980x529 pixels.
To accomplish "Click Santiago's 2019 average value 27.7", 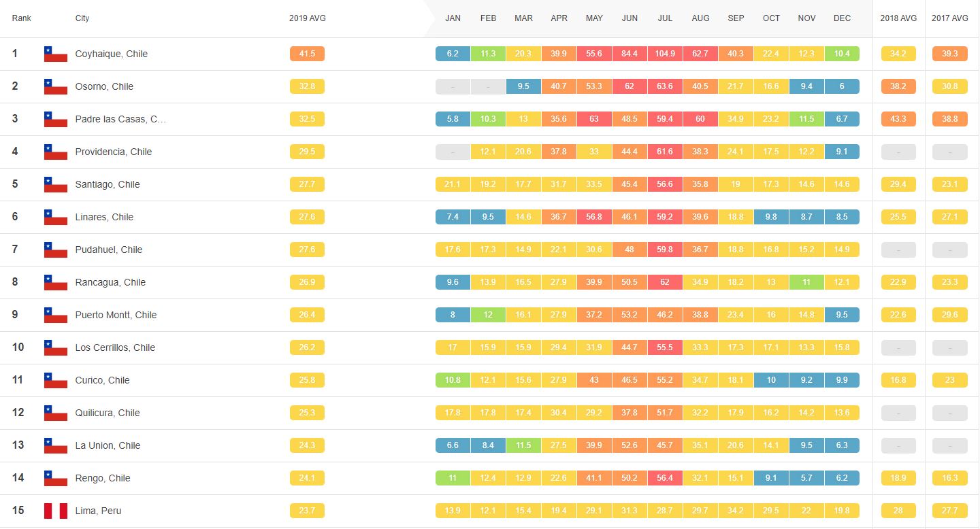I will click(307, 184).
